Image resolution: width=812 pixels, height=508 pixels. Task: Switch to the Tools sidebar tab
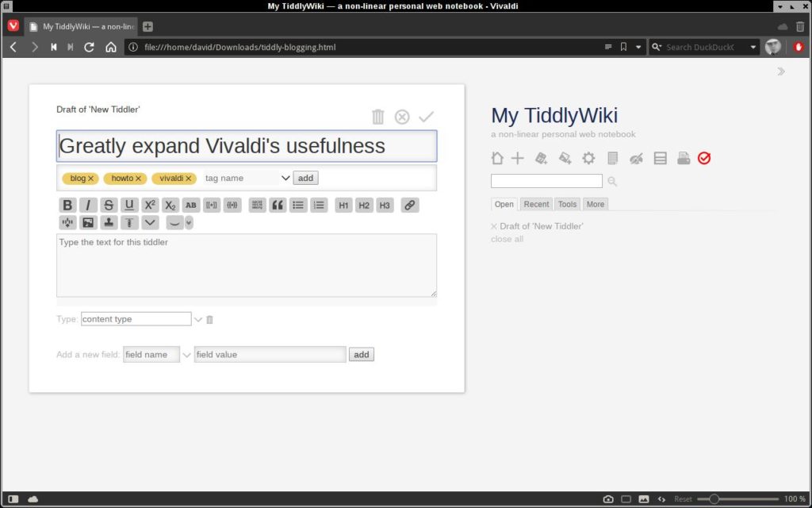pyautogui.click(x=567, y=204)
